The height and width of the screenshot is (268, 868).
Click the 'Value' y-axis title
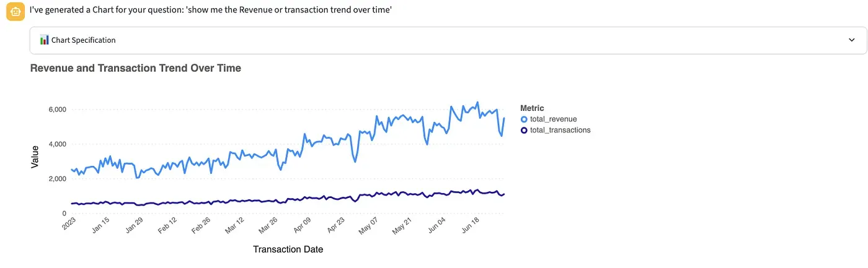click(35, 157)
